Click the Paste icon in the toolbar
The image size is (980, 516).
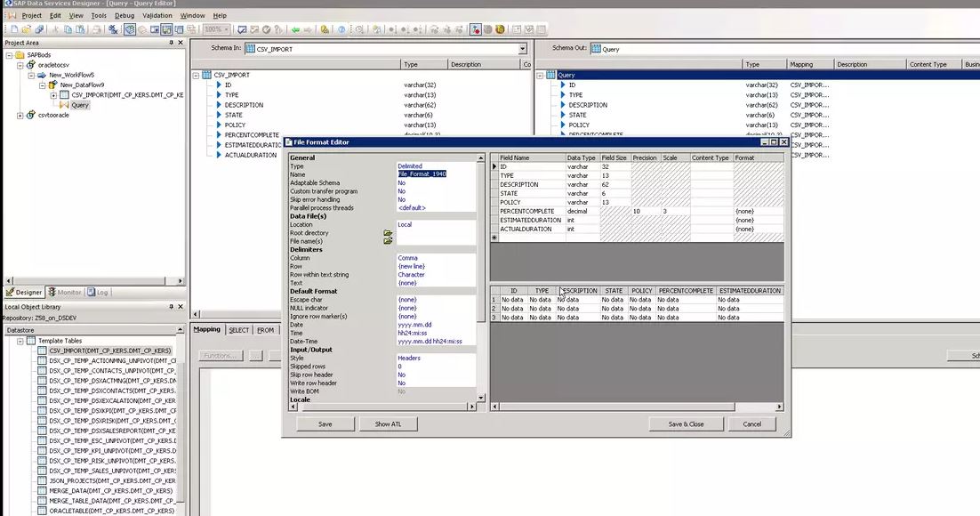click(x=81, y=29)
